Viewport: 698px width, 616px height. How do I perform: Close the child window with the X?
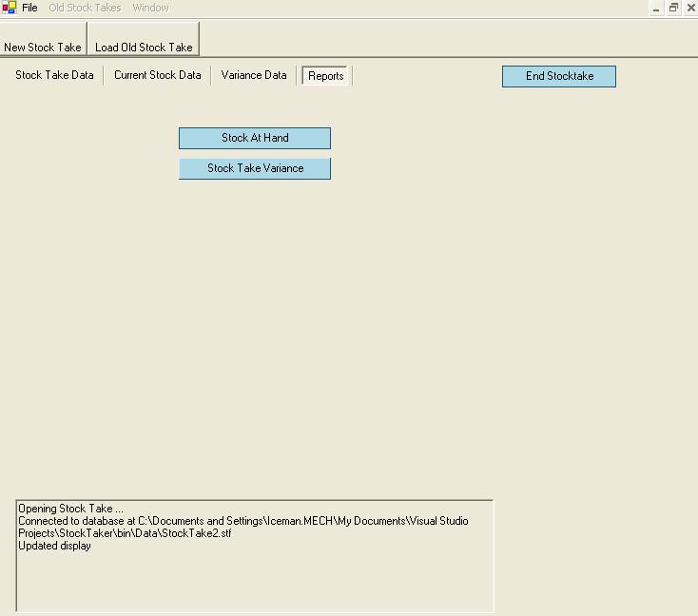(689, 8)
